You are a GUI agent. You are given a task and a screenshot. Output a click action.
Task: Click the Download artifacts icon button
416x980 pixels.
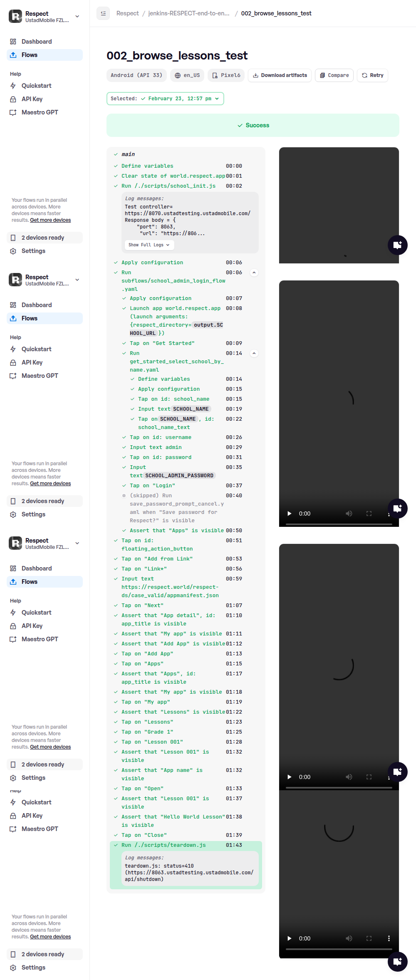[x=256, y=75]
